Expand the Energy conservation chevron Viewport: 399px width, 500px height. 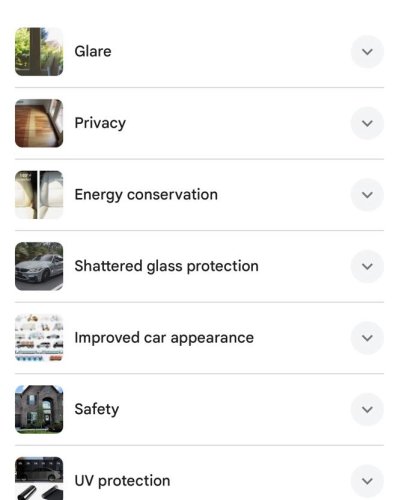[367, 195]
